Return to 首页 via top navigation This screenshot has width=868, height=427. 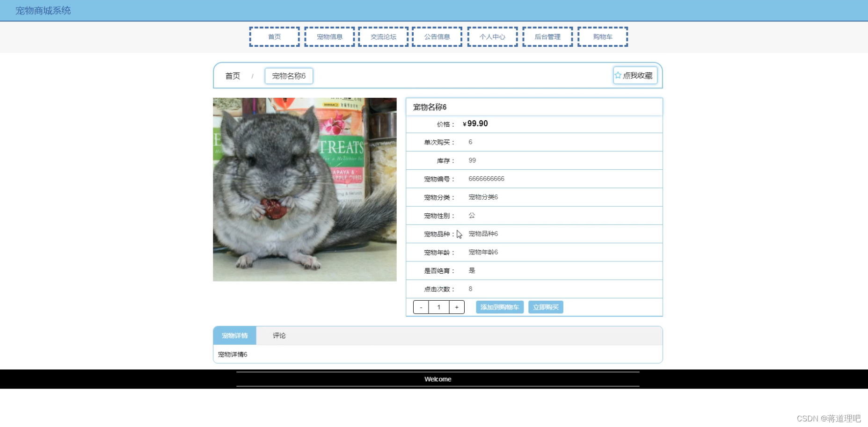[x=274, y=36]
